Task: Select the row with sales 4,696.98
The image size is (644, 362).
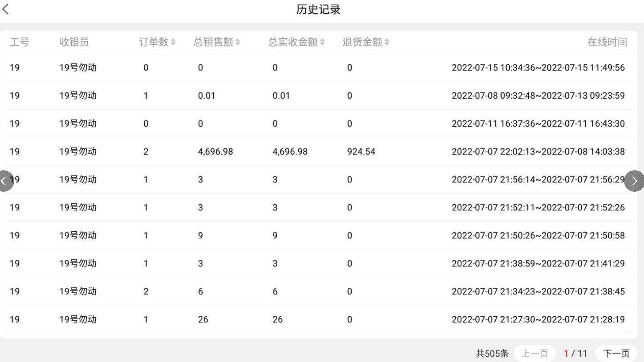Action: 215,152
